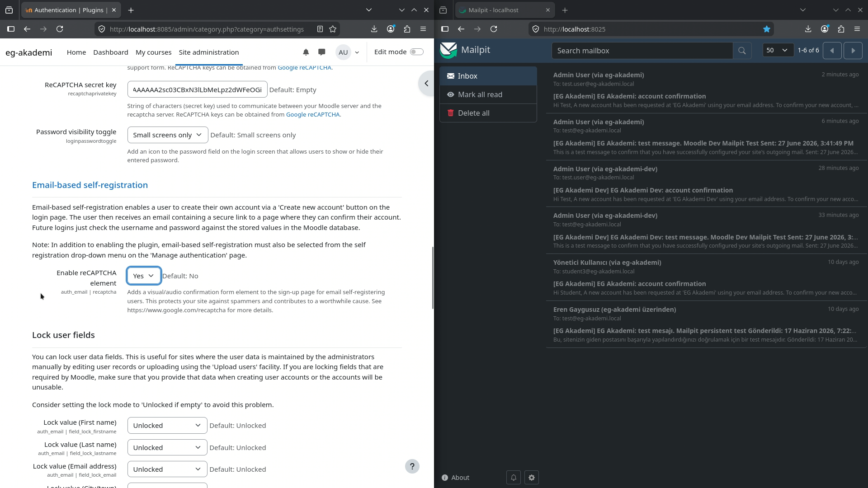Change Mailpit messages-per-page 50 dropdown
868x488 pixels.
coord(778,51)
